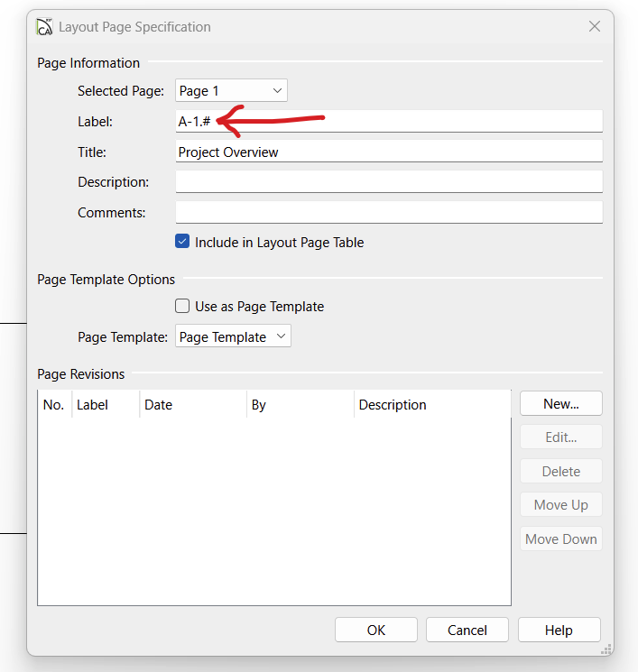
Task: Click the resize grip at dialog corner
Action: click(x=606, y=649)
